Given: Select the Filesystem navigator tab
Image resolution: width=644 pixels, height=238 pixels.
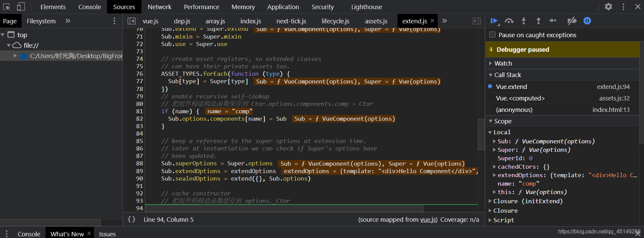Looking at the screenshot, I should (41, 21).
